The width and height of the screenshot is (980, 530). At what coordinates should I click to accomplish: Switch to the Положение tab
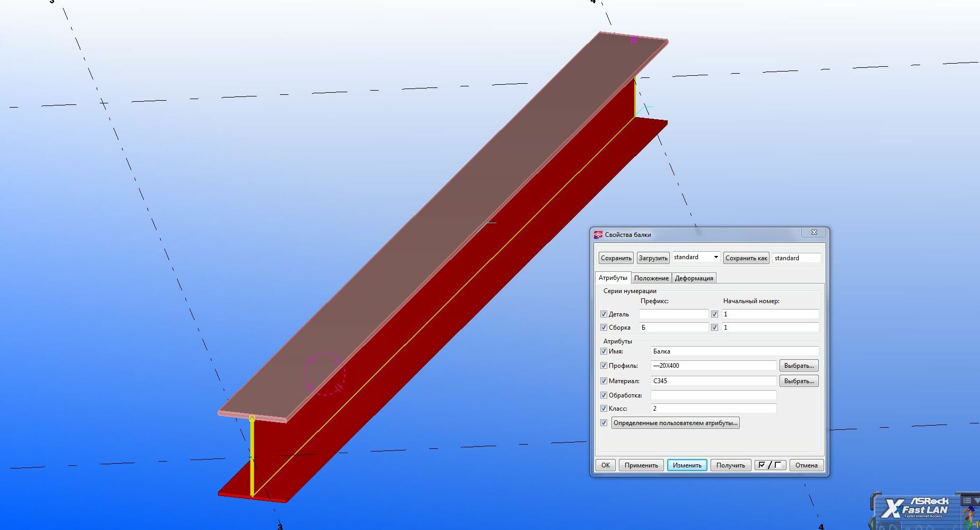651,278
